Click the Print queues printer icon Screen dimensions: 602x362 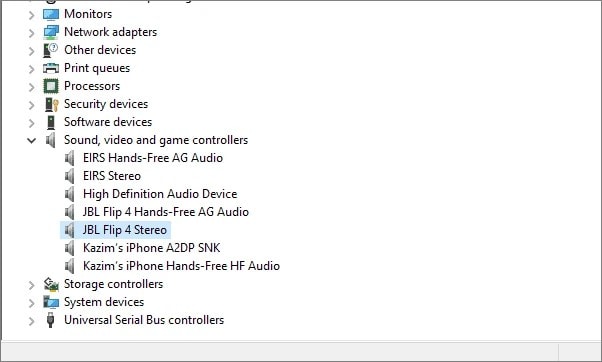tap(51, 68)
